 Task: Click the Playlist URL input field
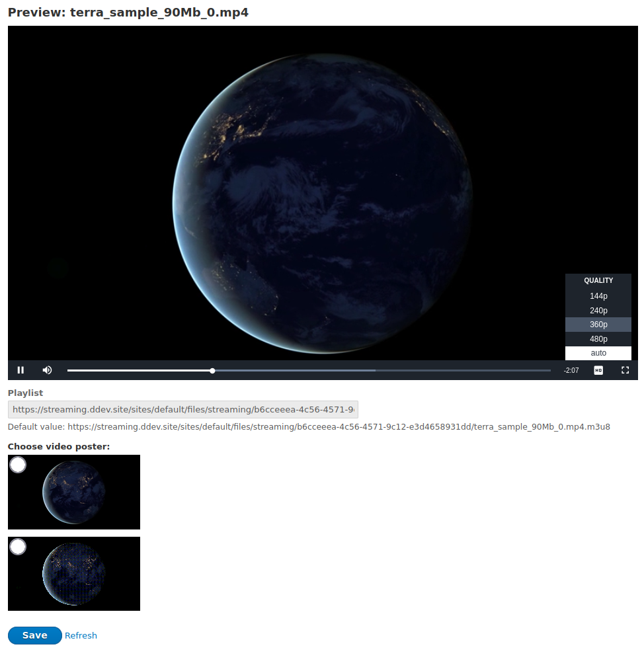coord(182,409)
